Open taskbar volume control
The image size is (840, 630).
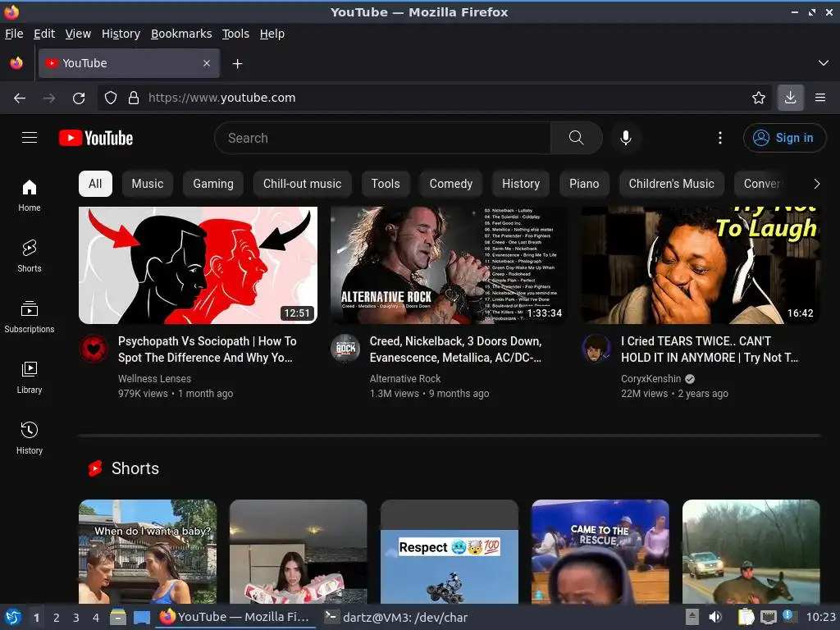click(715, 617)
